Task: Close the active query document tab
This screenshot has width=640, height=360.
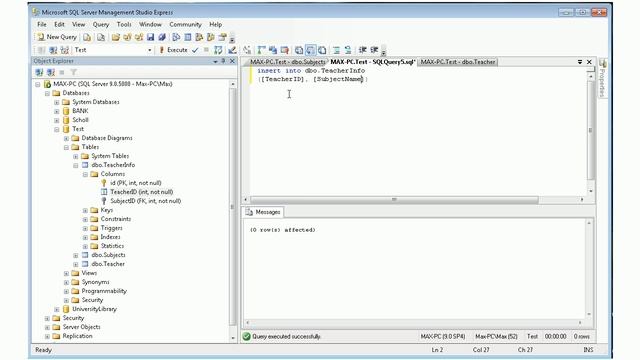Action: tap(589, 62)
